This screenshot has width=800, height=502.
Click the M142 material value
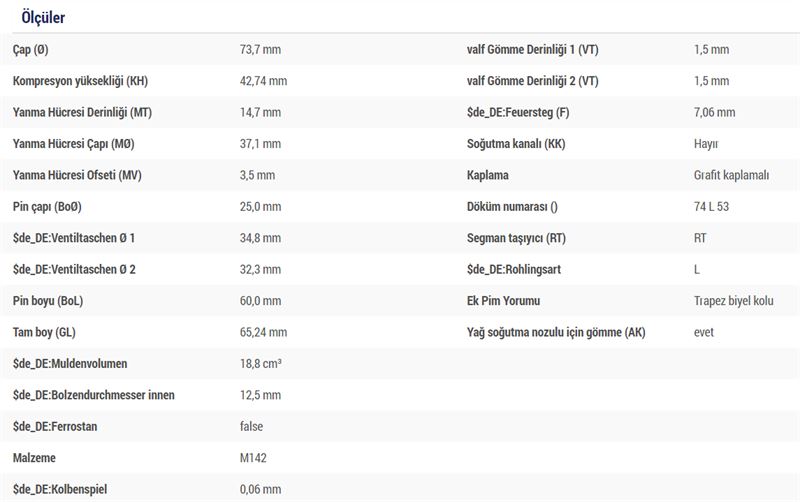pos(254,458)
